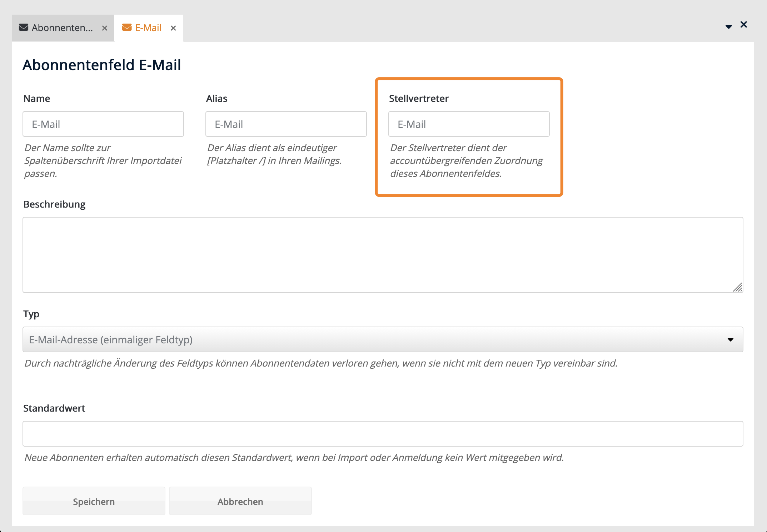Viewport: 767px width, 532px height.
Task: Close the Abonnenten tab
Action: 105,28
